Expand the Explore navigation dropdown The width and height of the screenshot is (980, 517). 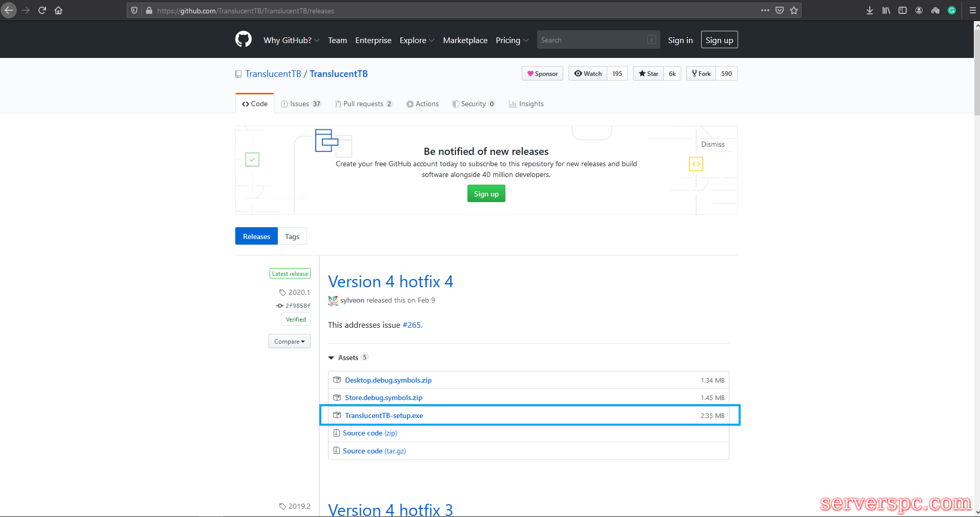click(417, 40)
